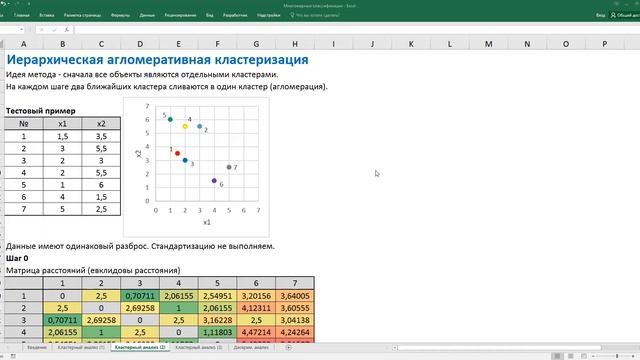Click distance cell 3,60555
Viewport: 640px width, 360px height.
tap(295, 308)
